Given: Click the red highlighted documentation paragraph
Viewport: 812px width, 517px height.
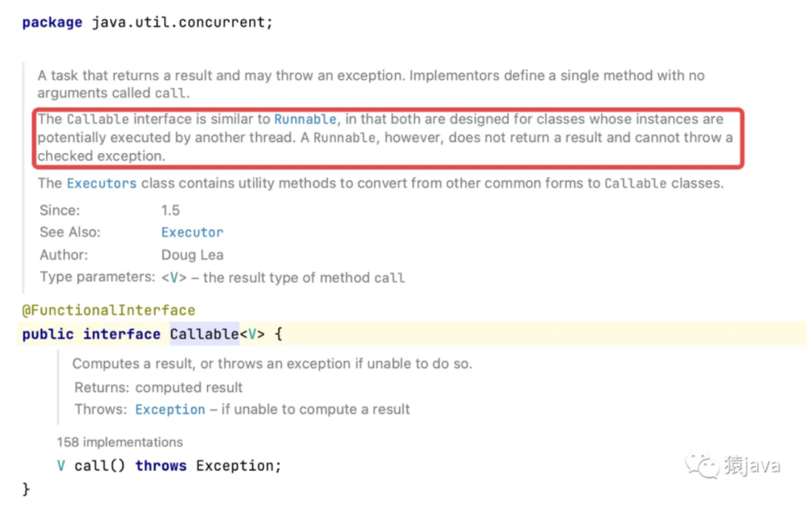Looking at the screenshot, I should pyautogui.click(x=388, y=138).
